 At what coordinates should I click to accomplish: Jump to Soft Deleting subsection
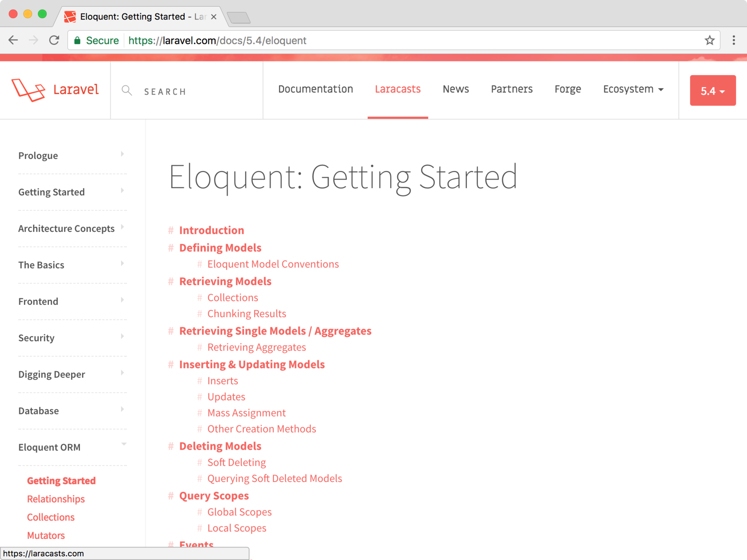(x=237, y=463)
